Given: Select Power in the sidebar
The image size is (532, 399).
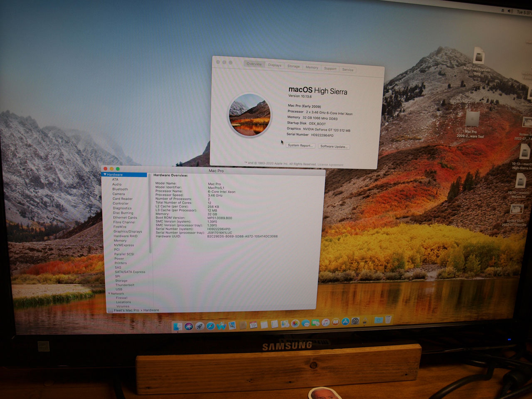Looking at the screenshot, I should 119,259.
